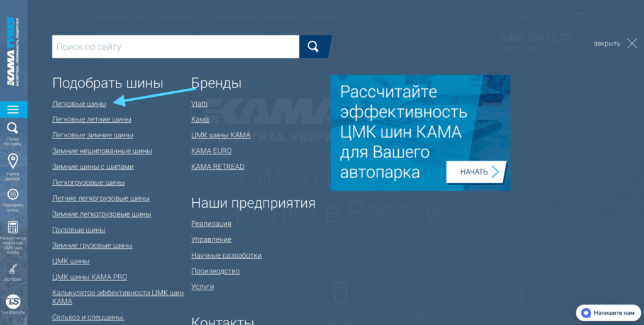Image resolution: width=644 pixels, height=325 pixels.
Task: Click the ЦМК efficiency banner text
Action: coord(403,132)
